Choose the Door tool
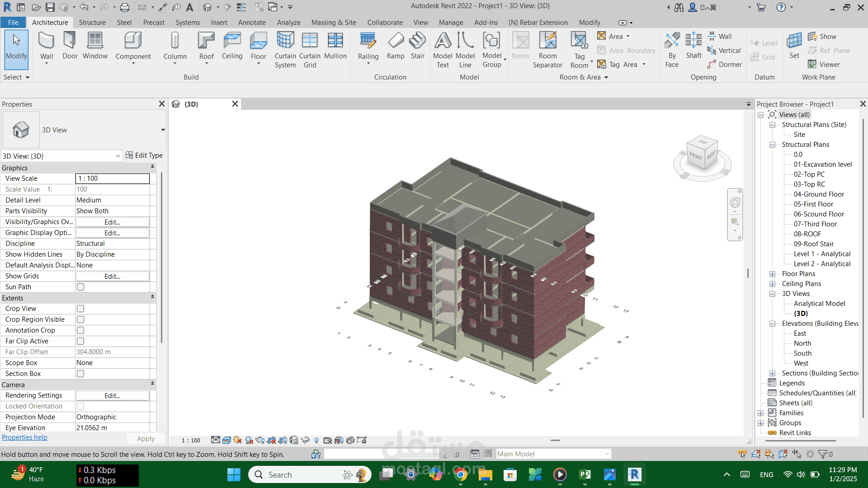Image resolution: width=868 pixels, height=488 pixels. pyautogui.click(x=70, y=46)
